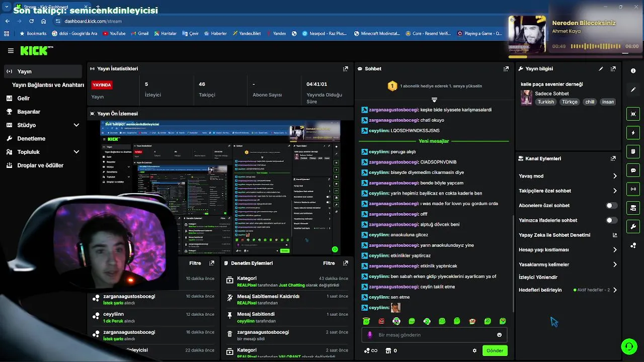Image resolution: width=644 pixels, height=362 pixels.
Task: Select Yayın in the left sidebar
Action: [x=42, y=71]
